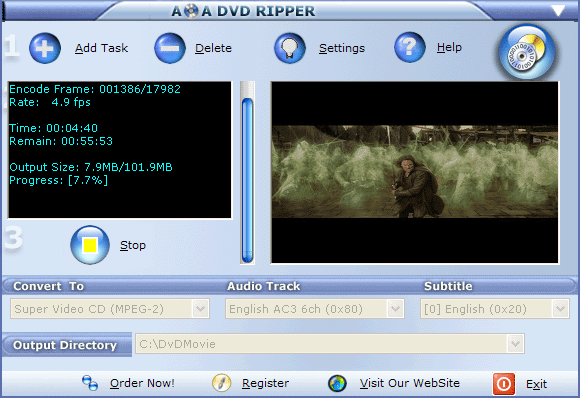Open the Audio Track dropdown arrow
This screenshot has width=580, height=398.
[x=395, y=308]
